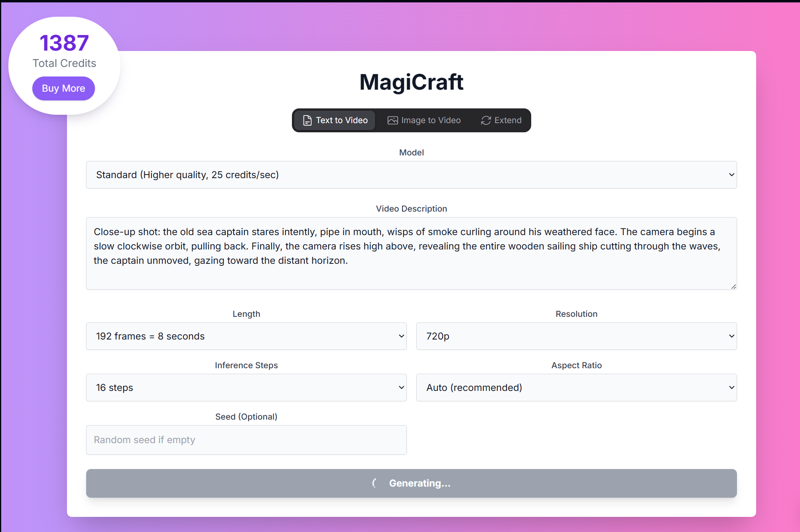Click the Model field label

click(412, 153)
